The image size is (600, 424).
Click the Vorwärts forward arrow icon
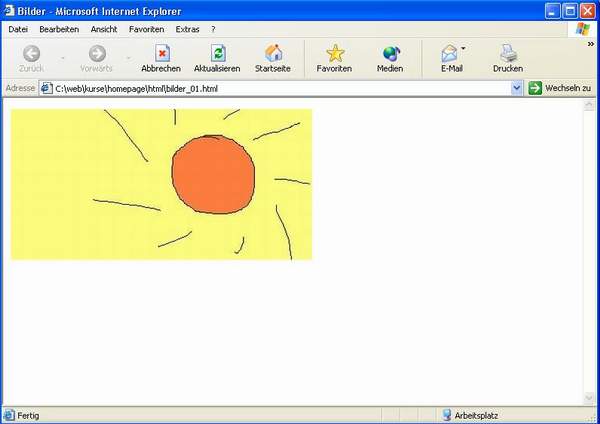pyautogui.click(x=97, y=53)
